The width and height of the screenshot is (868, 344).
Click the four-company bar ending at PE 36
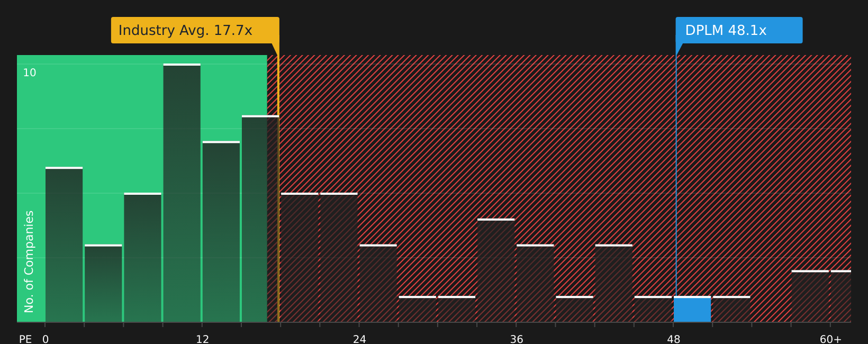point(496,270)
